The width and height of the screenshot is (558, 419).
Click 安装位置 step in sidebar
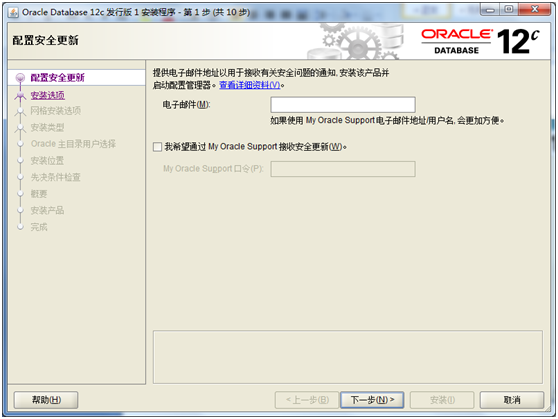47,161
